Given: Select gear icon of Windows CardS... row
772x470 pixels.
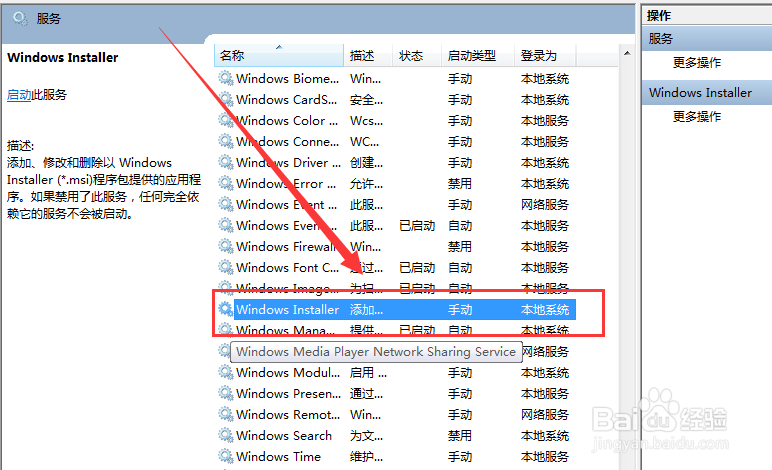Looking at the screenshot, I should 226,99.
